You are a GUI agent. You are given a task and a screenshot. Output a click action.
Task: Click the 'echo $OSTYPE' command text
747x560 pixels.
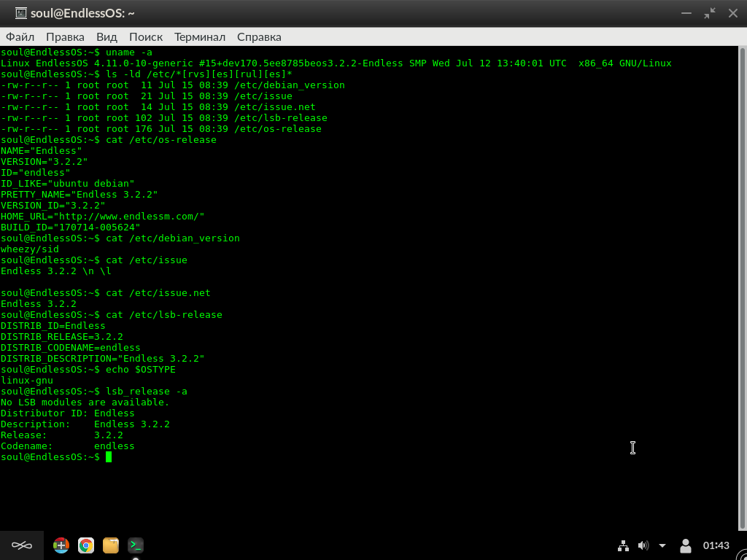pyautogui.click(x=141, y=370)
